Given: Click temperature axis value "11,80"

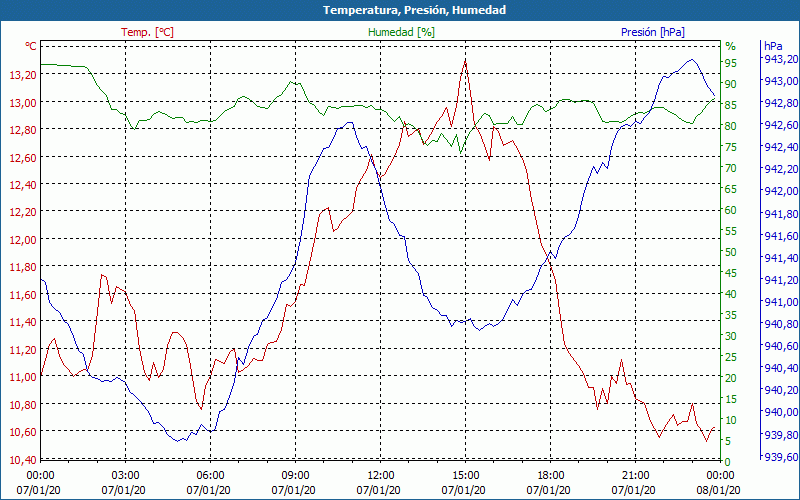Looking at the screenshot, I should point(23,267).
